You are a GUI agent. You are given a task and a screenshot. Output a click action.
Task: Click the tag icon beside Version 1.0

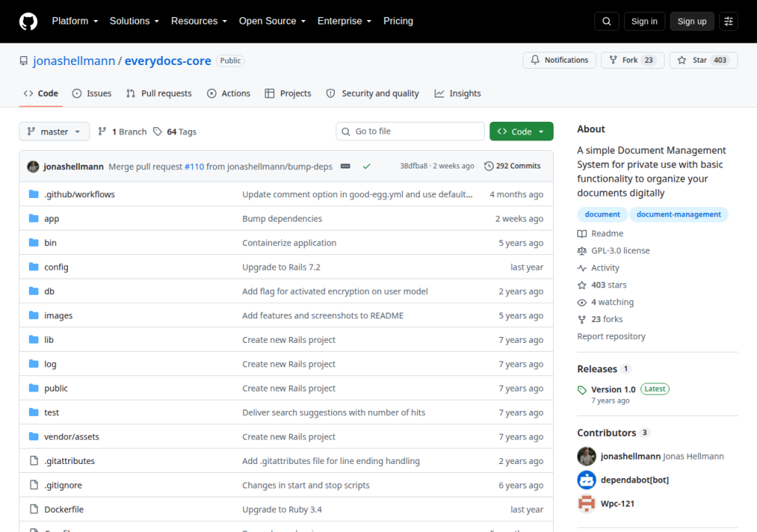[582, 390]
